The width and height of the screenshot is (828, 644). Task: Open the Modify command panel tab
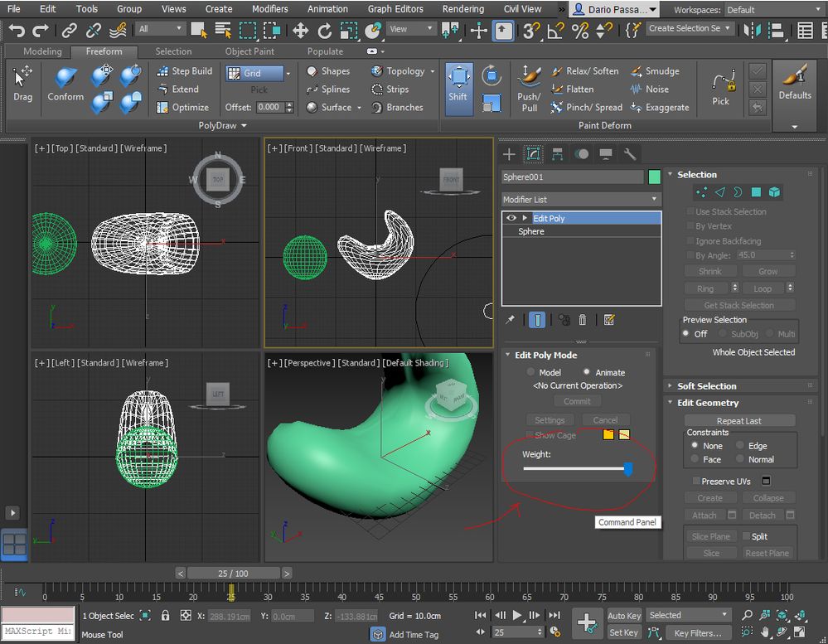(x=533, y=154)
